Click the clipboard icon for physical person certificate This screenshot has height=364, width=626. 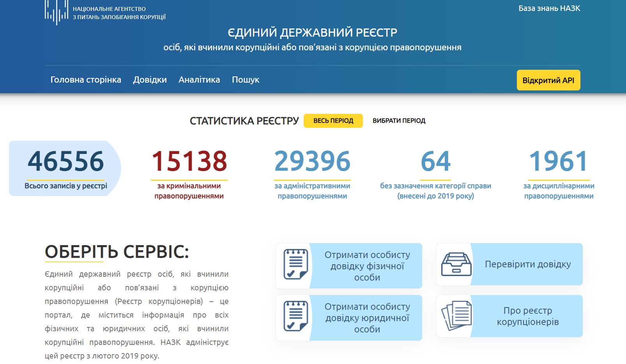(x=295, y=264)
